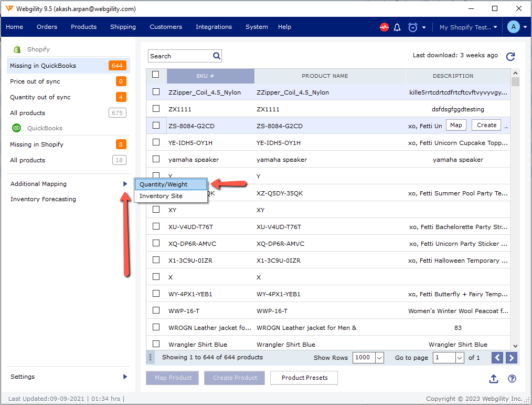Viewport: 532px width, 405px height.
Task: Click the scrollbar up arrow
Action: coord(515,73)
